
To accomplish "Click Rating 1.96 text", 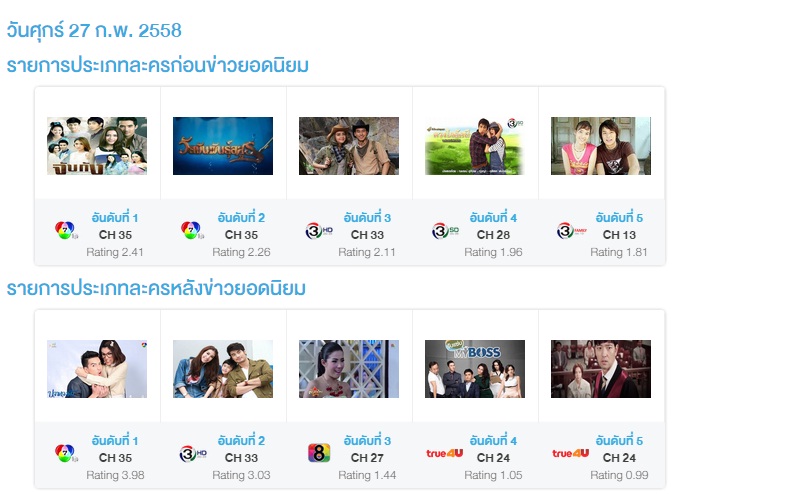I will [493, 252].
